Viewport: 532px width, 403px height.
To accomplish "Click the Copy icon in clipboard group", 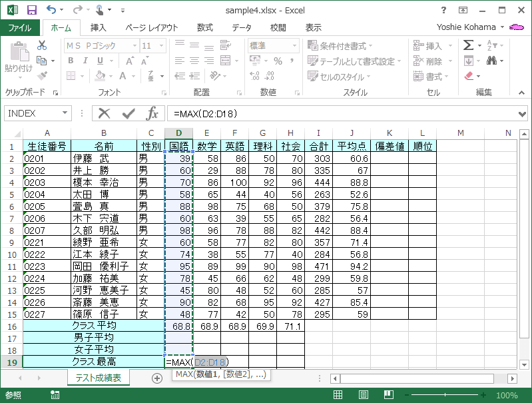I will 41,61.
